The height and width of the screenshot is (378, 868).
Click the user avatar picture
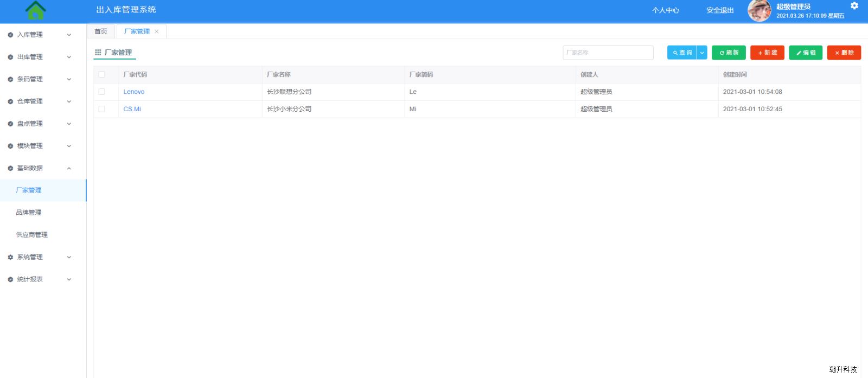click(x=759, y=10)
